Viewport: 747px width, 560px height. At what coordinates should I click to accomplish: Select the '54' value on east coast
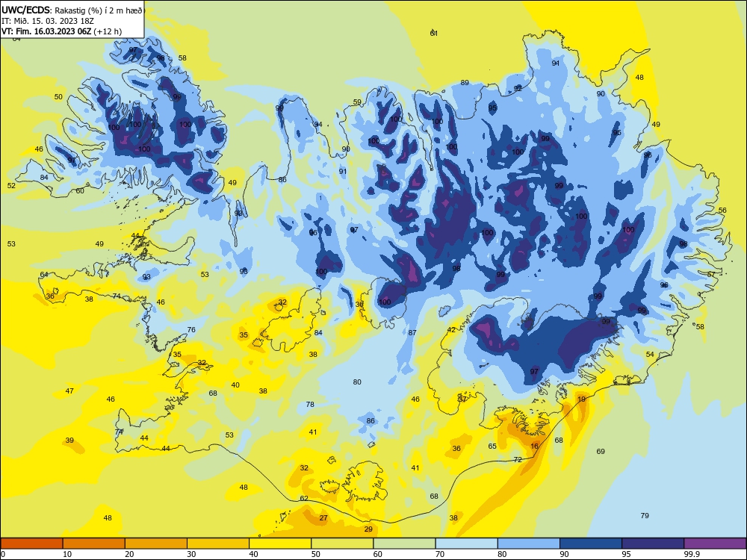click(651, 354)
